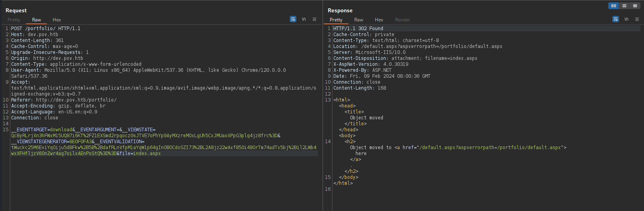Select side-by-side split layout icon
The width and height of the screenshot is (644, 211).
(x=613, y=6)
